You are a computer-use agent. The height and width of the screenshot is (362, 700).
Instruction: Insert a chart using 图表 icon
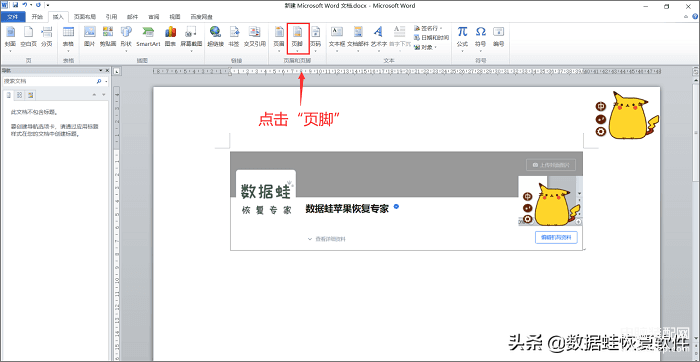point(170,37)
